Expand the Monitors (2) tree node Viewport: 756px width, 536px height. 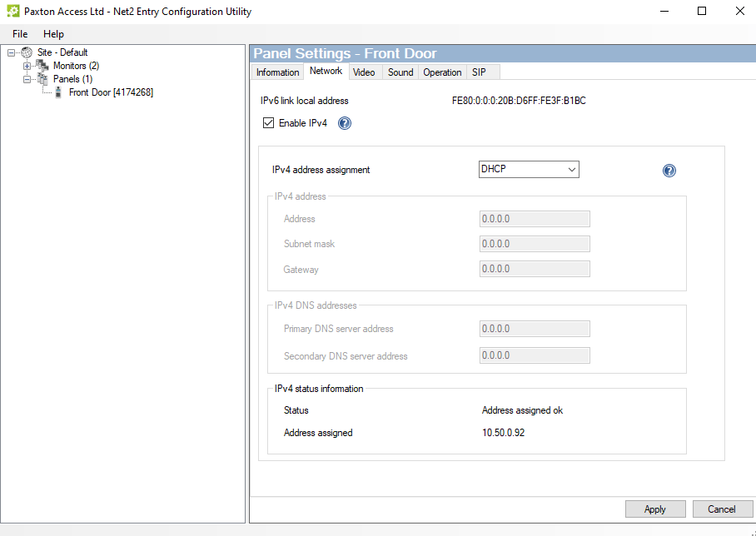tap(27, 66)
